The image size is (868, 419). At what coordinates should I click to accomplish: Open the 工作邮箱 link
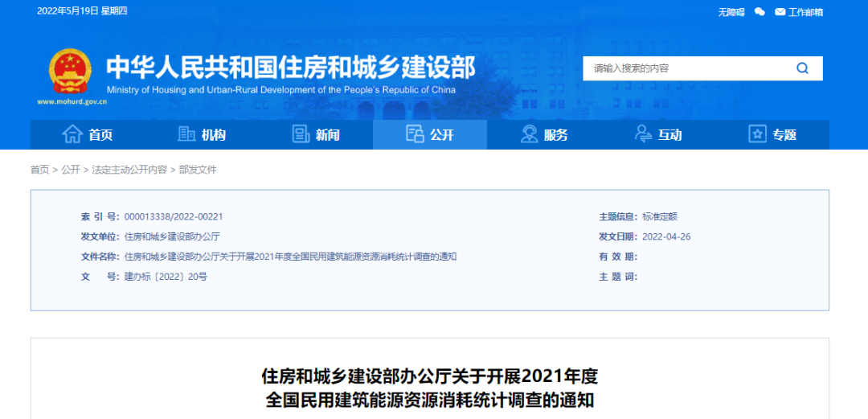805,12
